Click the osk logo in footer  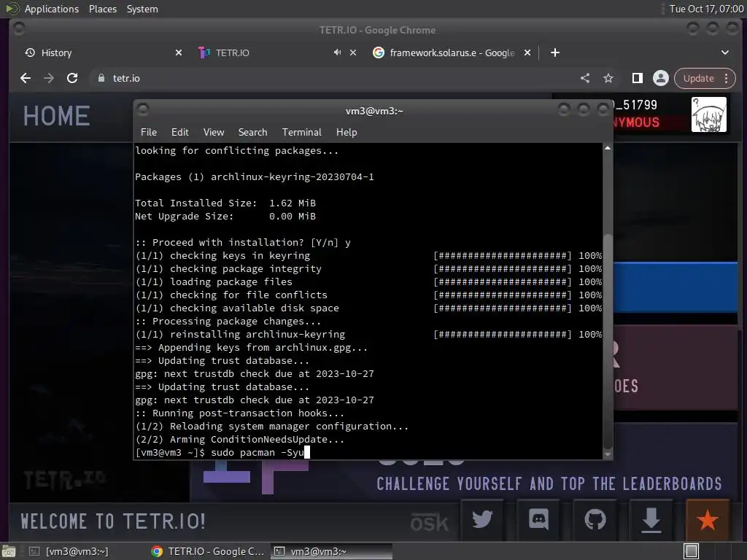point(429,522)
